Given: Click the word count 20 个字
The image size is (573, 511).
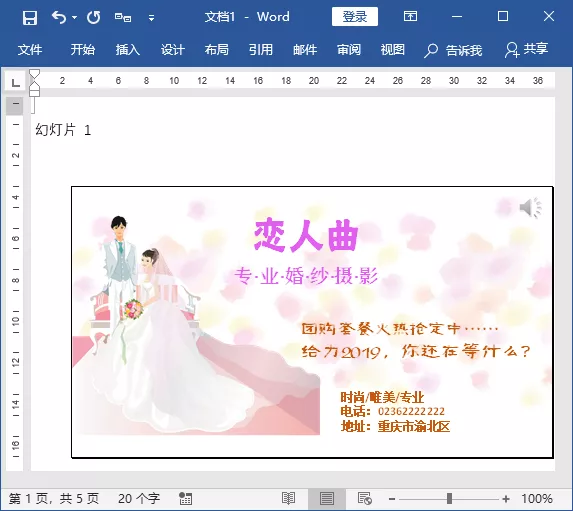Looking at the screenshot, I should pyautogui.click(x=139, y=499).
